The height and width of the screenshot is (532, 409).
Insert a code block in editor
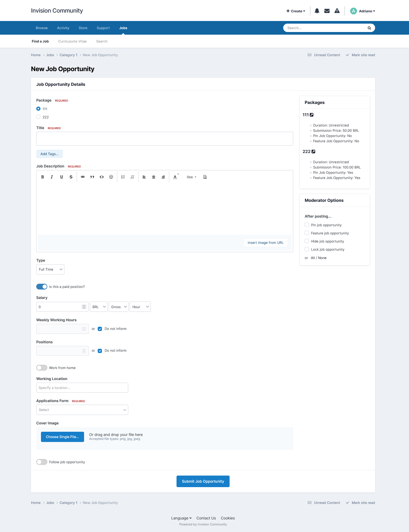point(102,177)
